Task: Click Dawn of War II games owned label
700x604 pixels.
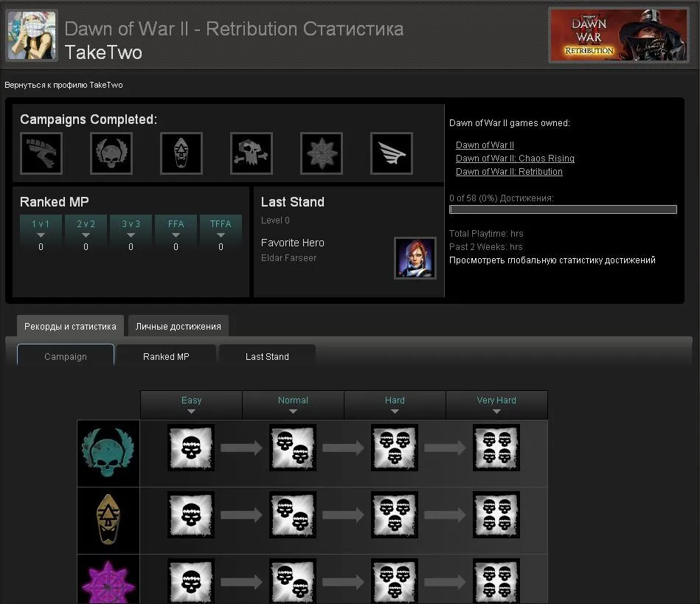Action: (510, 122)
